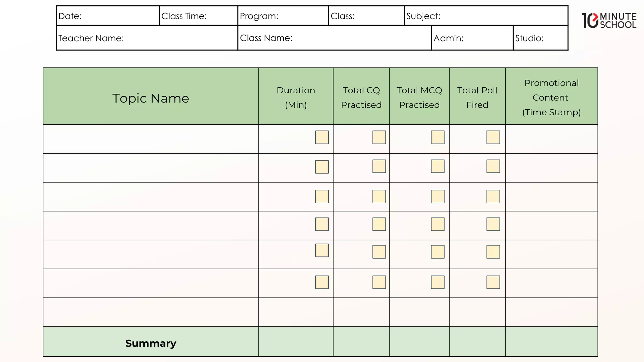Tick fourth row Total CQ checkbox
The width and height of the screenshot is (644, 362).
[x=379, y=224]
